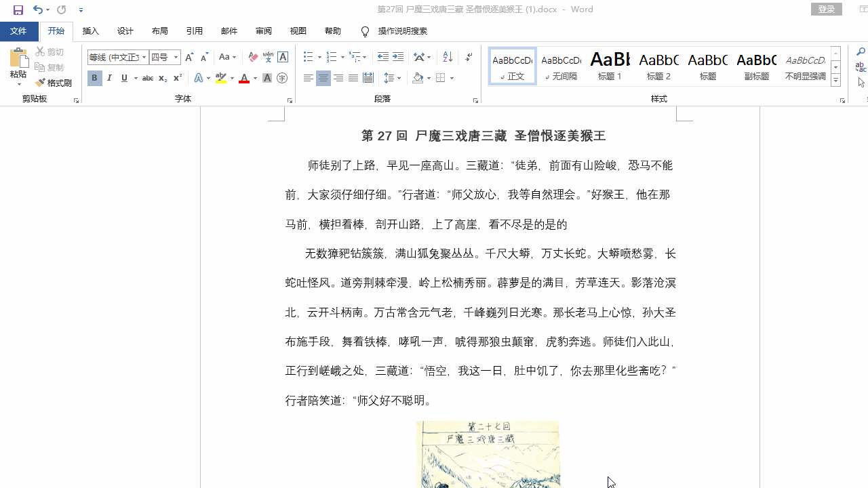Toggle bold formatting off
The height and width of the screenshot is (488, 868).
[x=94, y=78]
